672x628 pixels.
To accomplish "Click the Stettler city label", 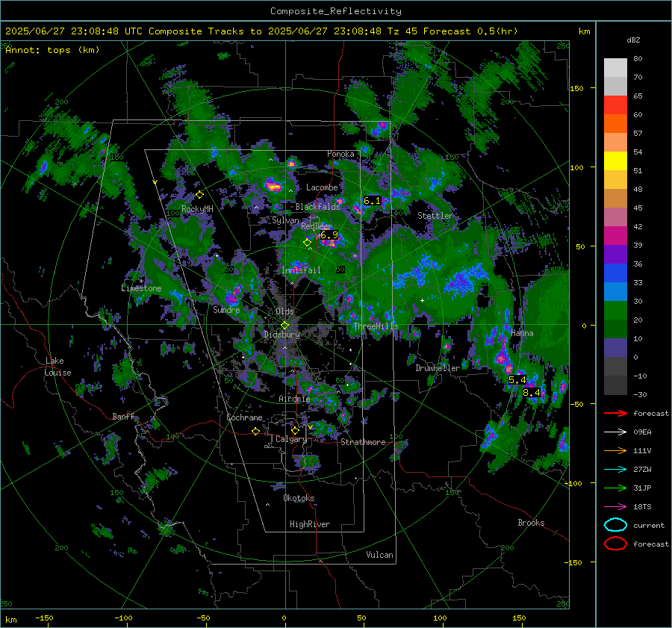I will pos(435,216).
